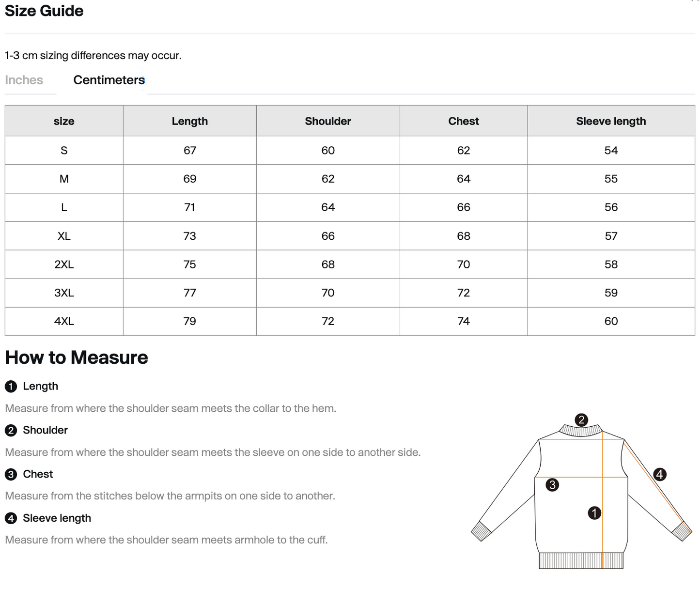Select the M size row

click(x=63, y=179)
